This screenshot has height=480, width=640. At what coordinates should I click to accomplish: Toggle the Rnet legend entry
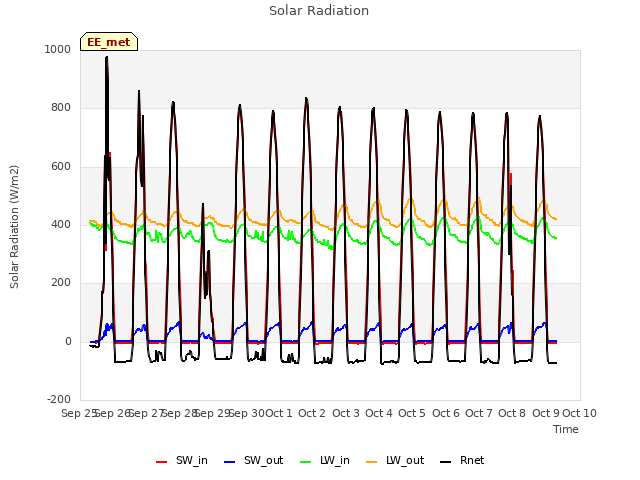pos(462,461)
